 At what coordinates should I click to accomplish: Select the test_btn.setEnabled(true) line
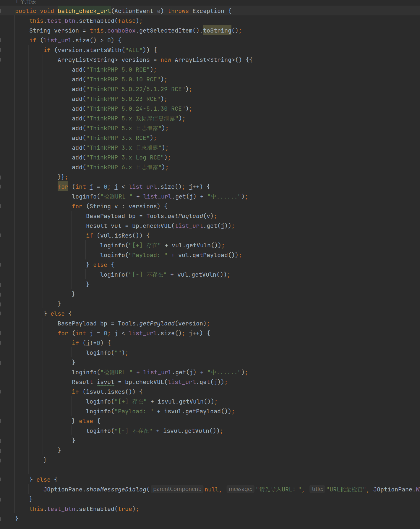point(84,509)
